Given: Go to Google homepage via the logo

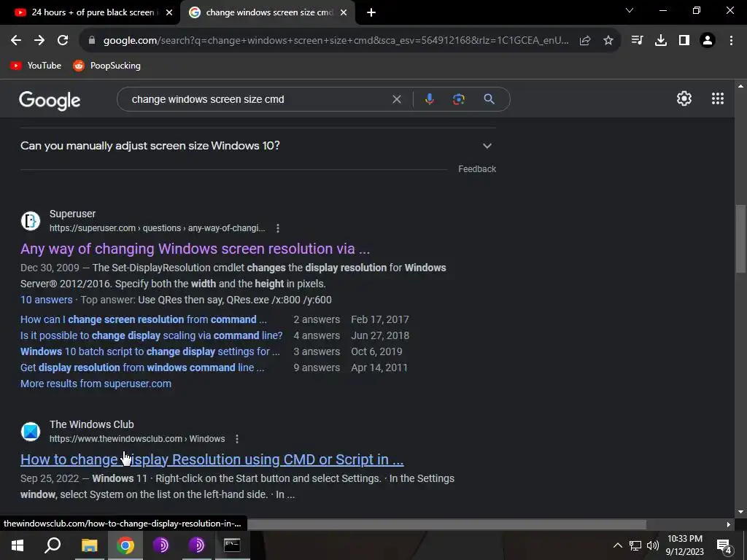Looking at the screenshot, I should [x=50, y=100].
